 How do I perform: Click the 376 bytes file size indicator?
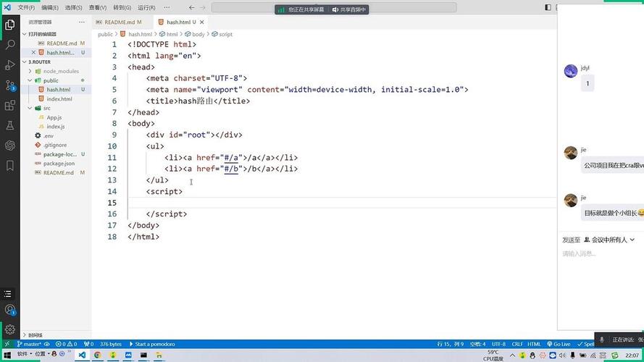[111, 344]
